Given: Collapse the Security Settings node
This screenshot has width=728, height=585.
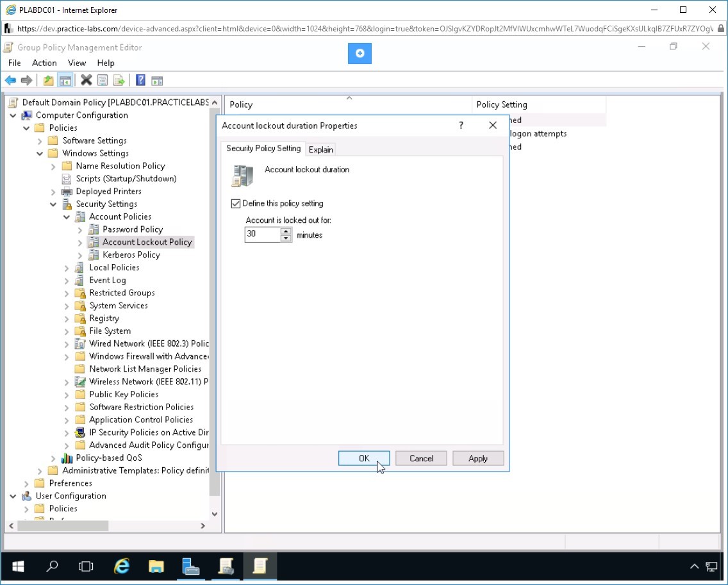Looking at the screenshot, I should (x=53, y=204).
